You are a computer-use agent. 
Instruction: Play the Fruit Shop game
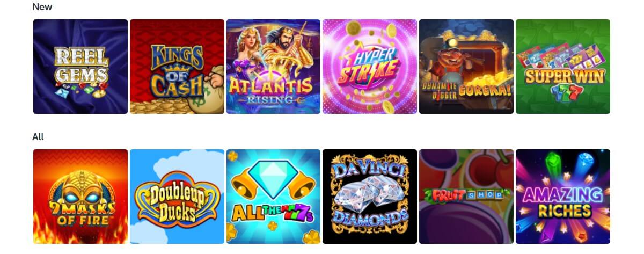(466, 197)
